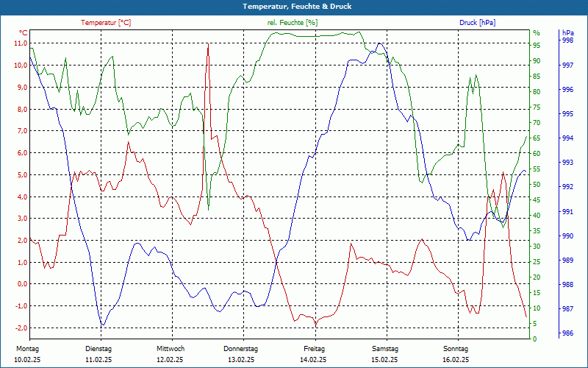The image size is (588, 368).
Task: Click the chart title 'Temperatur, Feuchte & Druck'
Action: coord(297,7)
